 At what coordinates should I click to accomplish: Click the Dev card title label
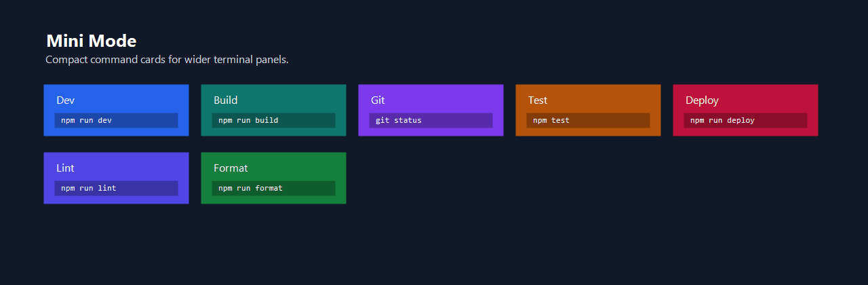(65, 100)
